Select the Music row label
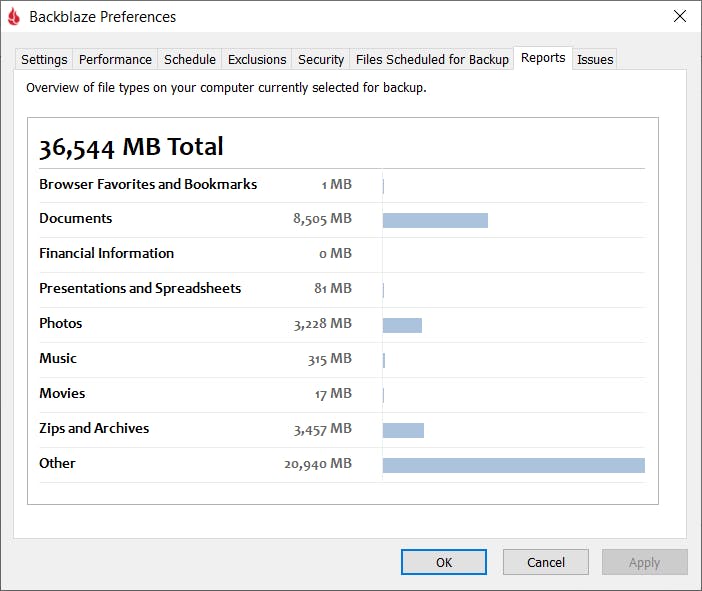This screenshot has width=702, height=591. (58, 358)
